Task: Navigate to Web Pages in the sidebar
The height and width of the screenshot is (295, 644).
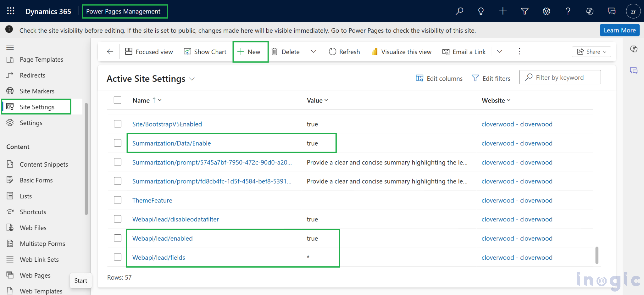Action: point(35,275)
